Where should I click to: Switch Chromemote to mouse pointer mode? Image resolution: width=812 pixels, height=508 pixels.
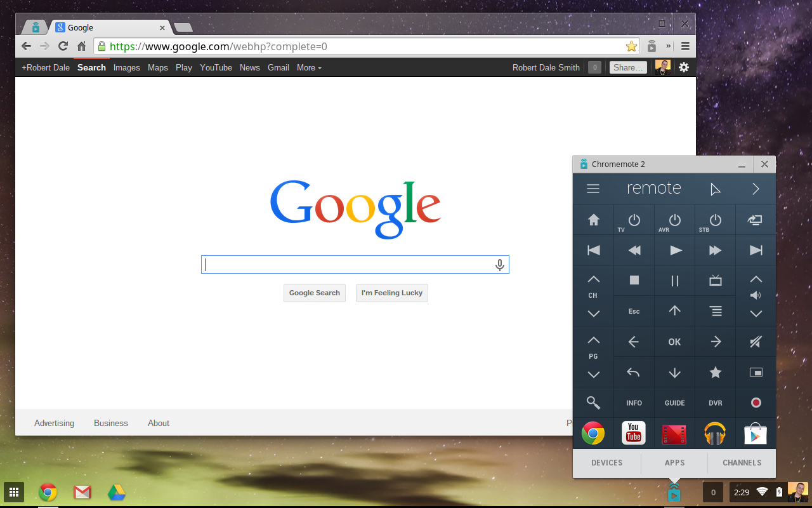pyautogui.click(x=715, y=189)
